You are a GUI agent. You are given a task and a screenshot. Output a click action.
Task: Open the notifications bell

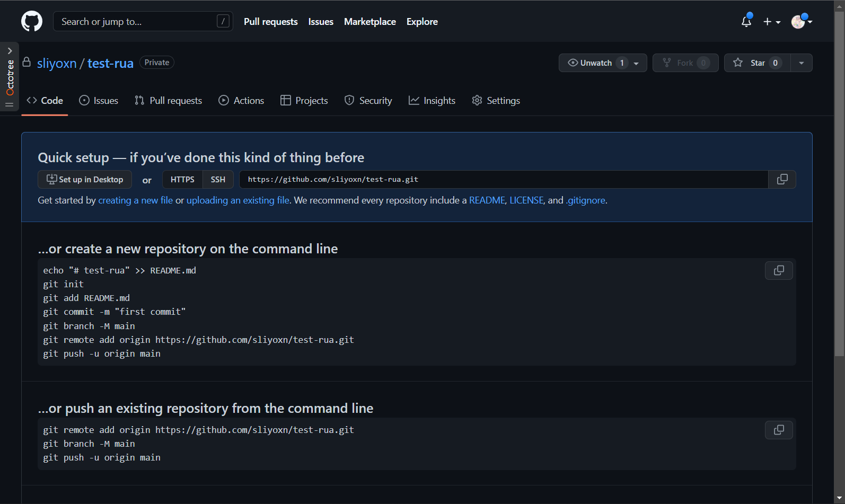(x=746, y=22)
